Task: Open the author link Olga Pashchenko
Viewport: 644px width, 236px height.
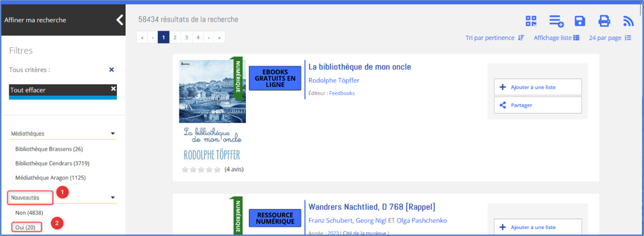Action: coord(422,221)
